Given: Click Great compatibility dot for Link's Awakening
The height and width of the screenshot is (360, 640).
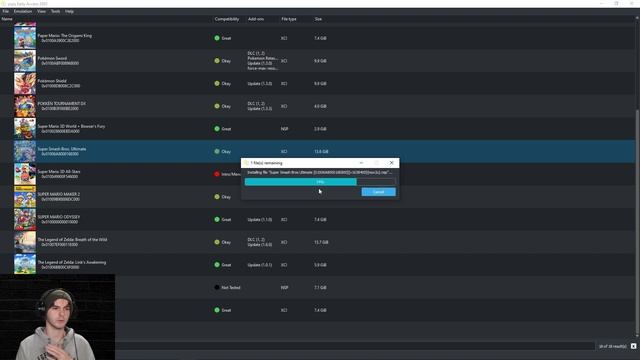Looking at the screenshot, I should (x=217, y=264).
